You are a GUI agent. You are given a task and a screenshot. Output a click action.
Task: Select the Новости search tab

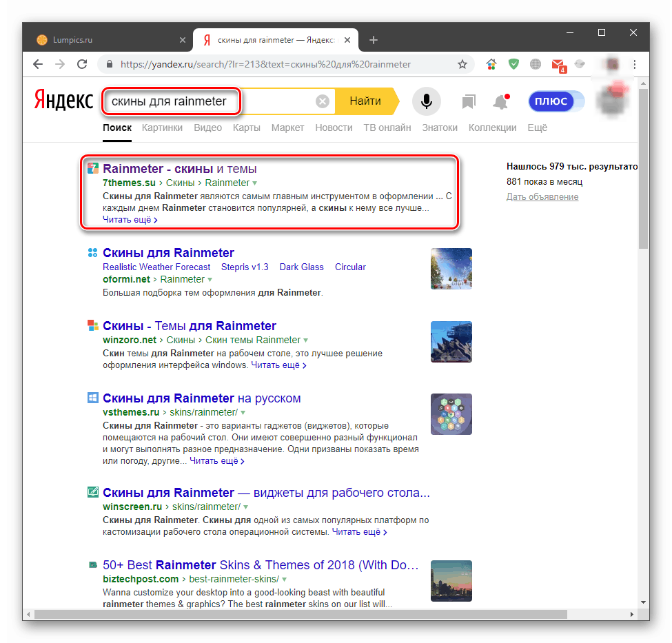coord(334,127)
